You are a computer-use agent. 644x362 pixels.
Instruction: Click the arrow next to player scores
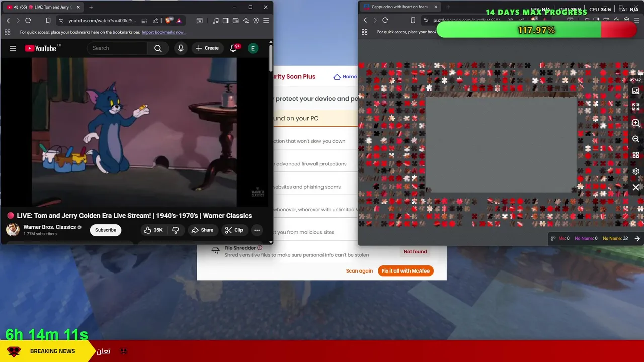click(637, 239)
